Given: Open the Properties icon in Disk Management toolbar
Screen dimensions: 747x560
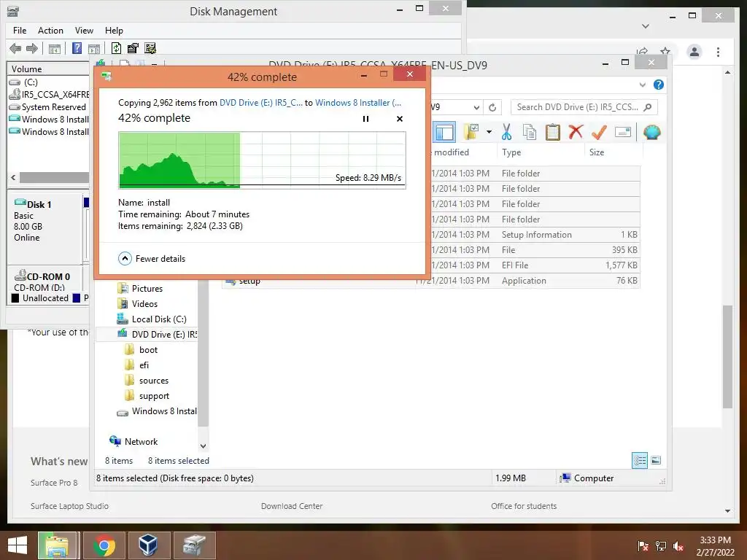Looking at the screenshot, I should (133, 48).
